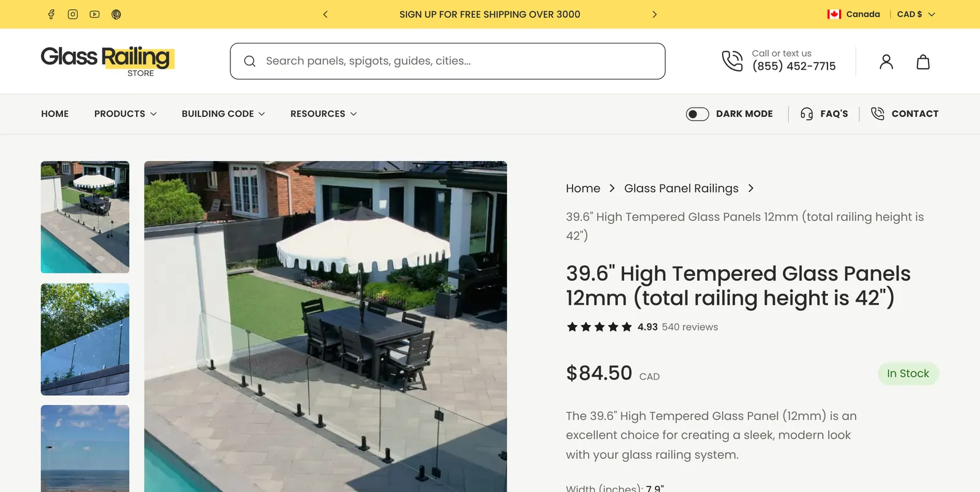Open the CONTACT page link
Viewport: 980px width, 492px height.
915,114
